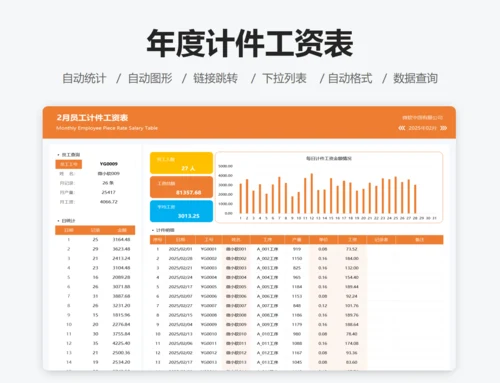Click daily stats amount 2413.24
Screen dimensions: 500x383
(121, 258)
